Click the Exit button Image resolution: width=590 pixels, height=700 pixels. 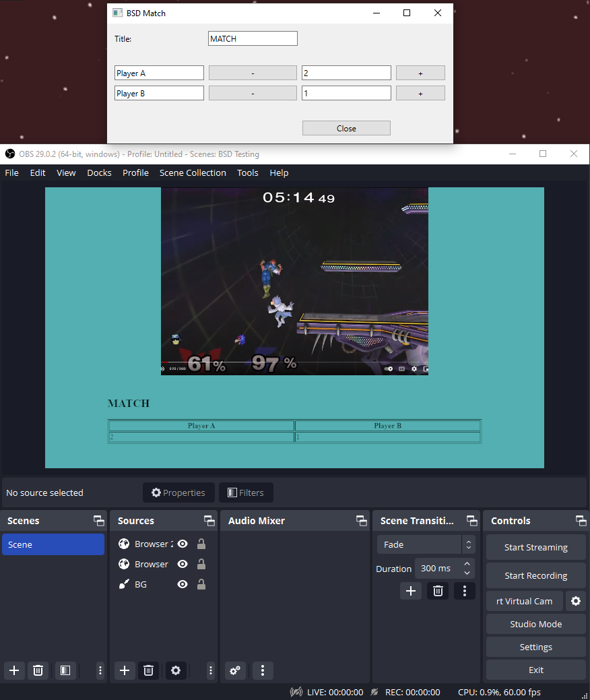pyautogui.click(x=535, y=670)
